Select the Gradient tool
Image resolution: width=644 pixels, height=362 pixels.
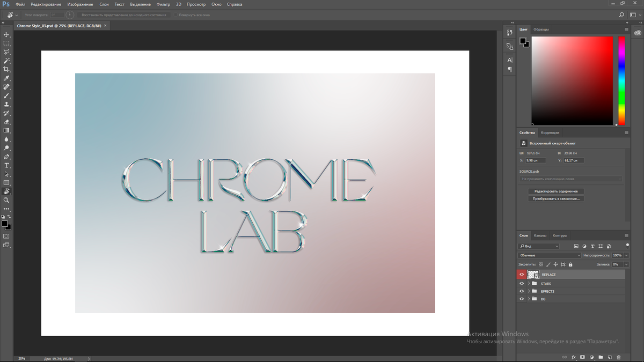[6, 130]
